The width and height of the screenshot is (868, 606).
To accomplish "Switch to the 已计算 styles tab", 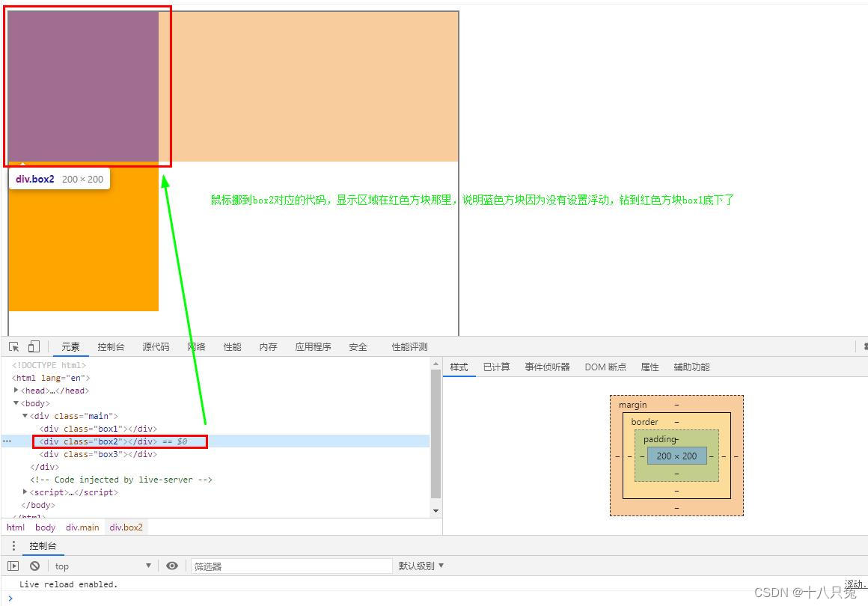I will pyautogui.click(x=496, y=367).
